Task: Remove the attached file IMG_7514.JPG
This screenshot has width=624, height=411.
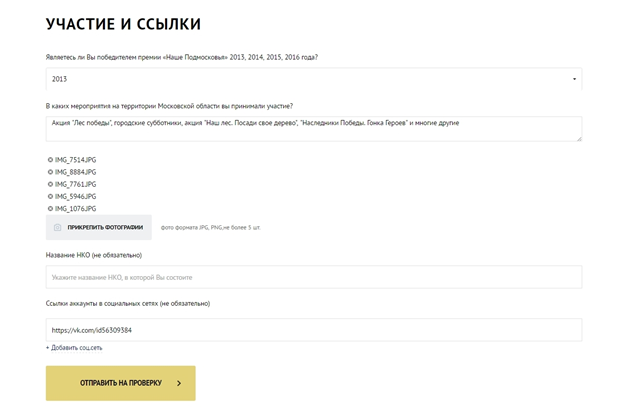Action: pyautogui.click(x=50, y=160)
